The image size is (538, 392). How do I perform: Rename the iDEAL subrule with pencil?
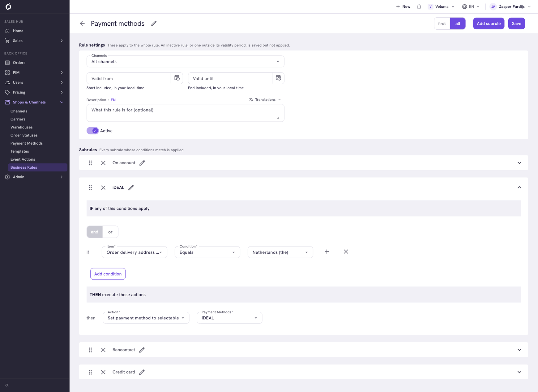pyautogui.click(x=131, y=188)
